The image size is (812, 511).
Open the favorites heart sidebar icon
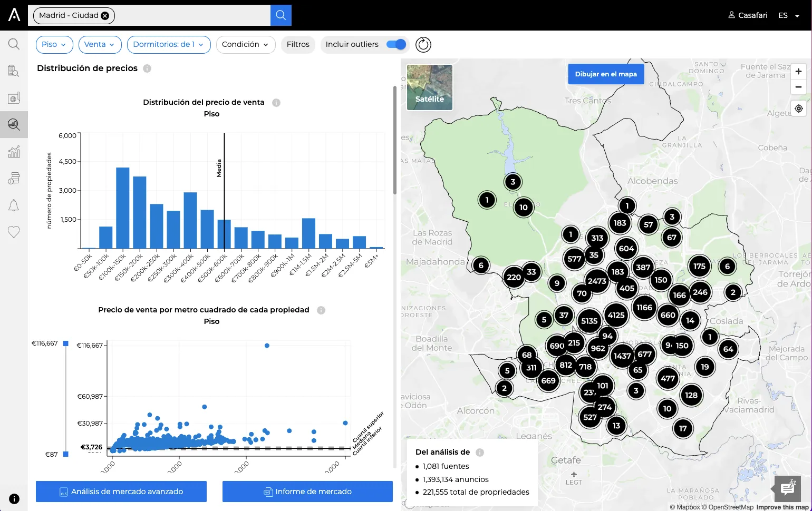14,232
